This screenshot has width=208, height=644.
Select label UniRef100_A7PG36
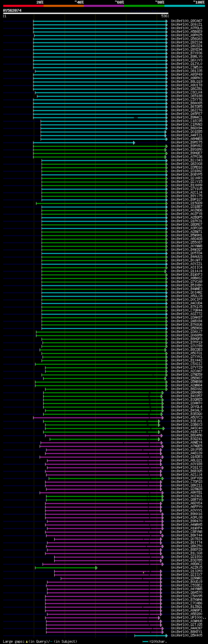187,157
